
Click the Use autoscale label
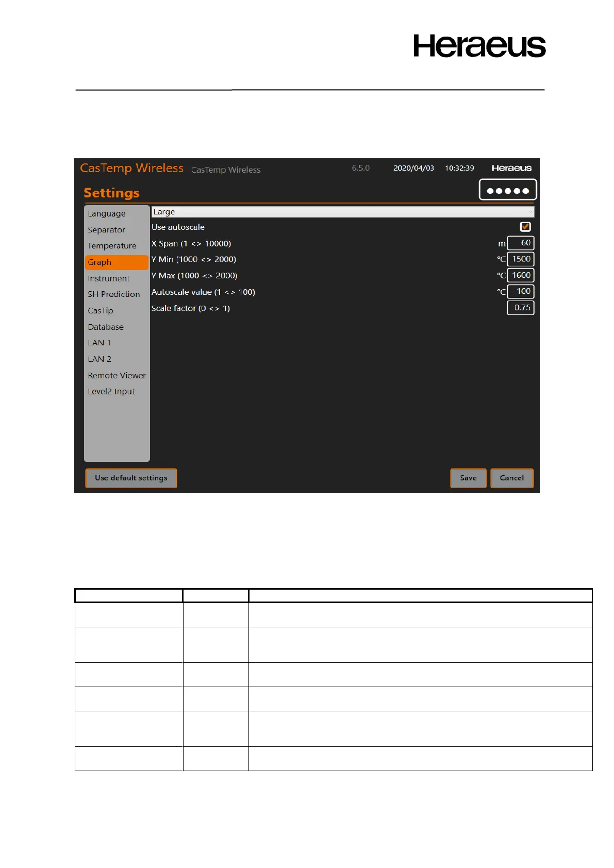(x=178, y=227)
